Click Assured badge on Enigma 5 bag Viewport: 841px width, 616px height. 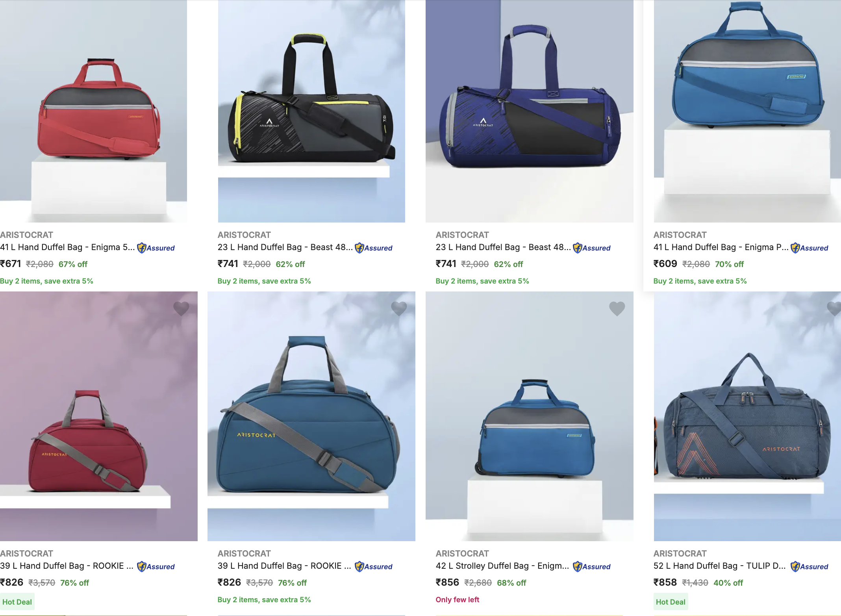point(156,248)
